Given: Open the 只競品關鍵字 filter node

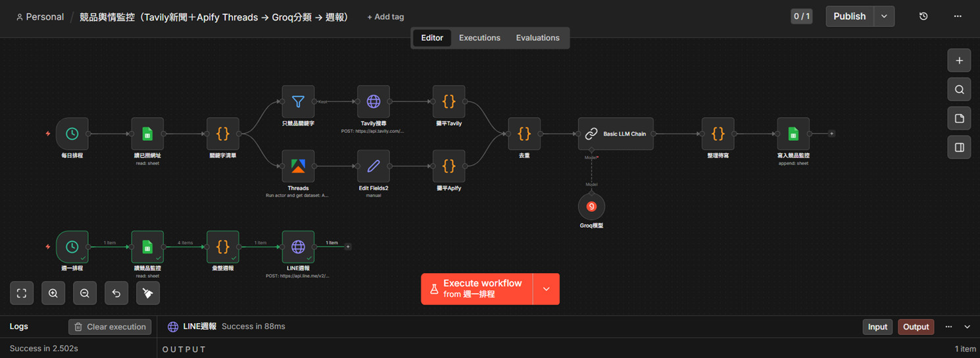Looking at the screenshot, I should [298, 101].
